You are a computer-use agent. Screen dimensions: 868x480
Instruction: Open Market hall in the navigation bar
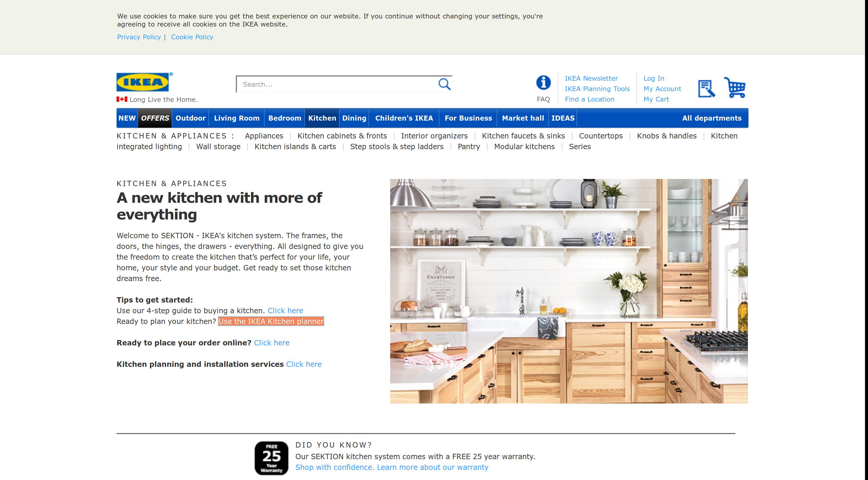pyautogui.click(x=523, y=118)
